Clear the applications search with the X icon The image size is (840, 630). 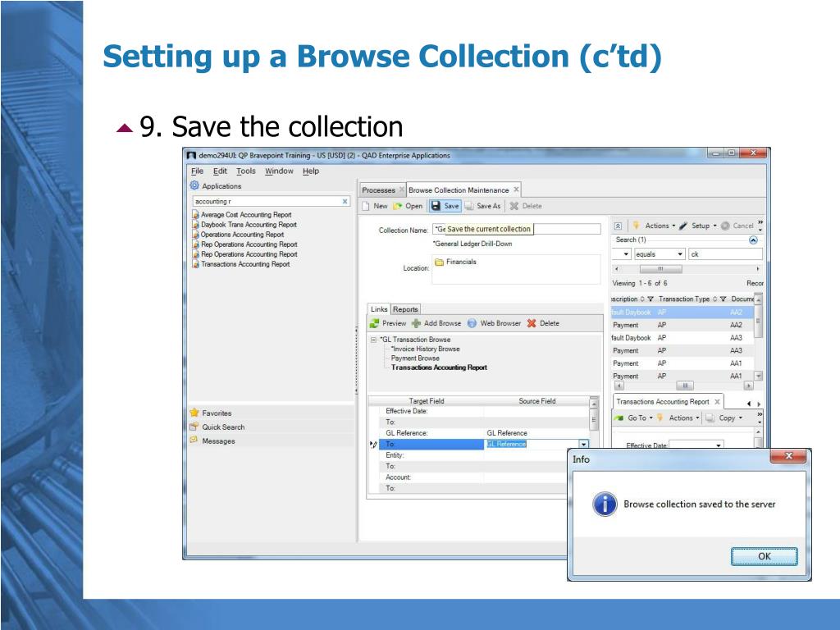[345, 201]
